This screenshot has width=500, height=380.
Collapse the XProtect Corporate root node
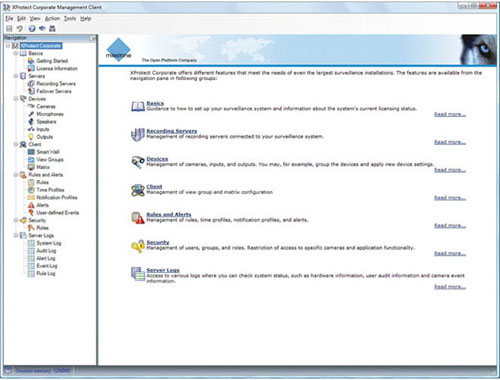[x=8, y=46]
